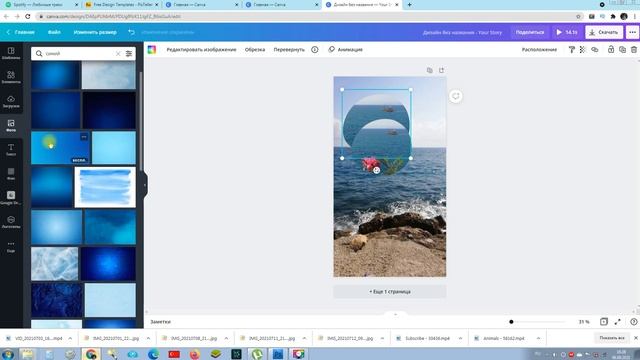
Task: Click the design title text in header
Action: point(462,32)
